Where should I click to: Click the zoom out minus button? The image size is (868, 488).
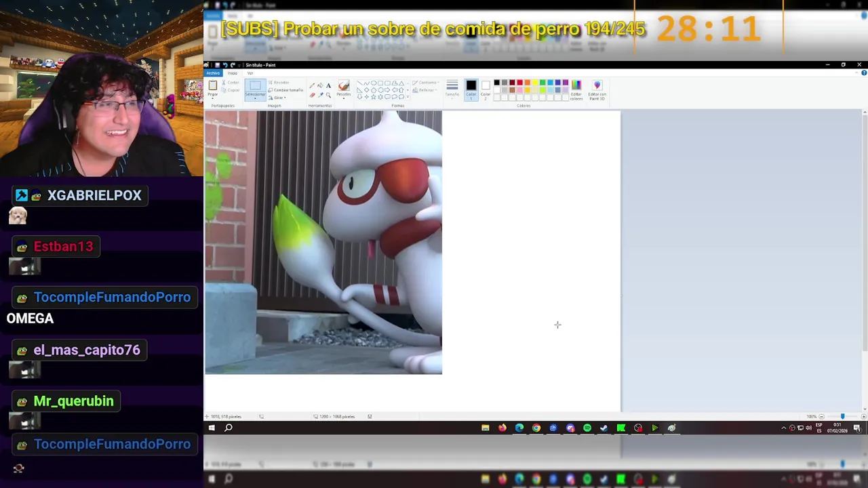pos(821,417)
